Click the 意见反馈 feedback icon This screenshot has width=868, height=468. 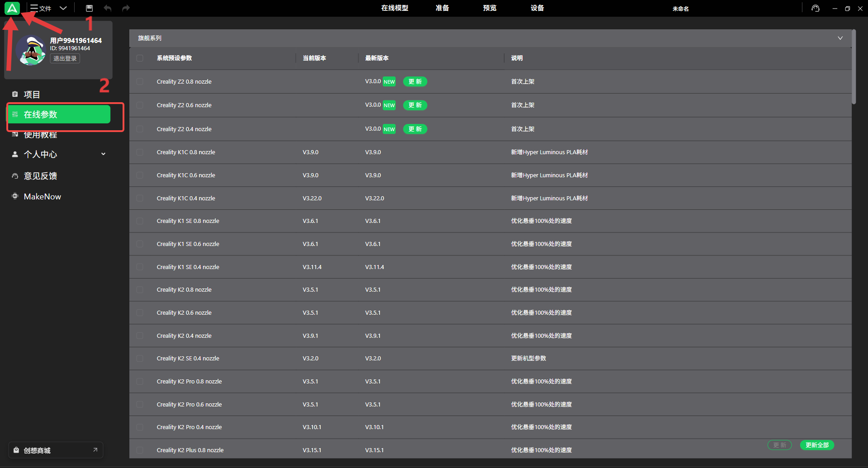coord(15,176)
